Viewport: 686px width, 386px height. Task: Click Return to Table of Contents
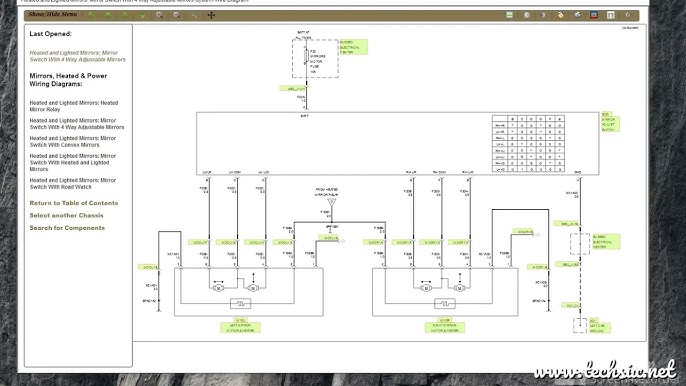click(74, 203)
